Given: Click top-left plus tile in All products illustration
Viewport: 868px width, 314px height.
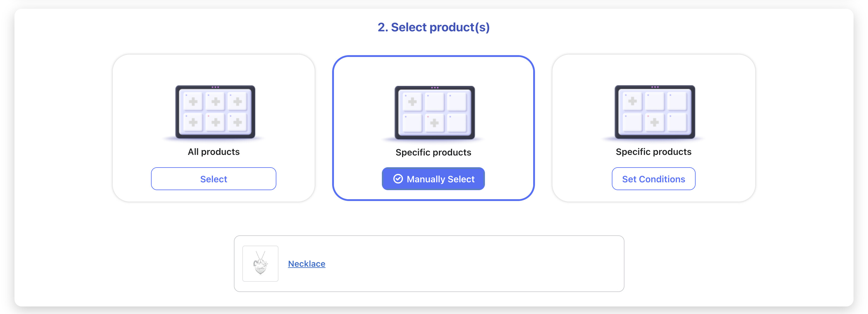Looking at the screenshot, I should [x=193, y=102].
